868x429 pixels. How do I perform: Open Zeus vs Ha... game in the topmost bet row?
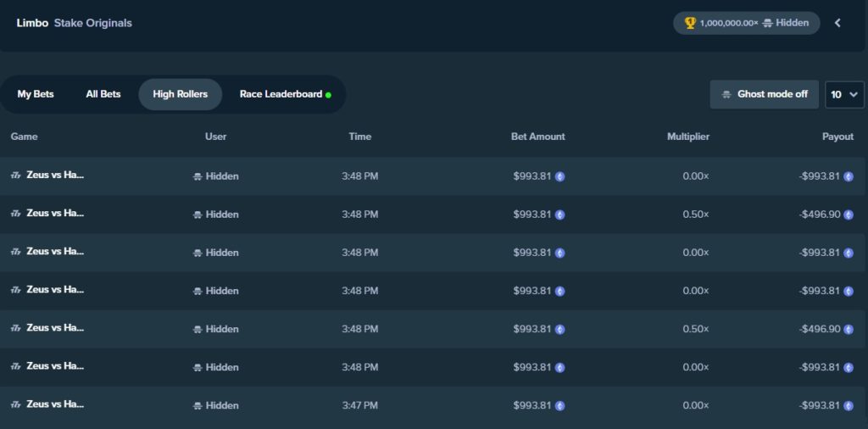[55, 175]
